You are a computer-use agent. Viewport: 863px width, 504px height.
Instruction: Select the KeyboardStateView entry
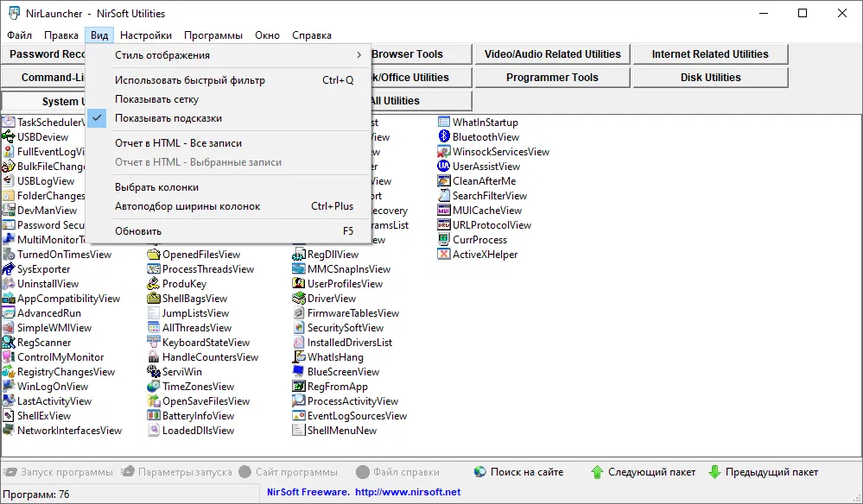point(199,343)
